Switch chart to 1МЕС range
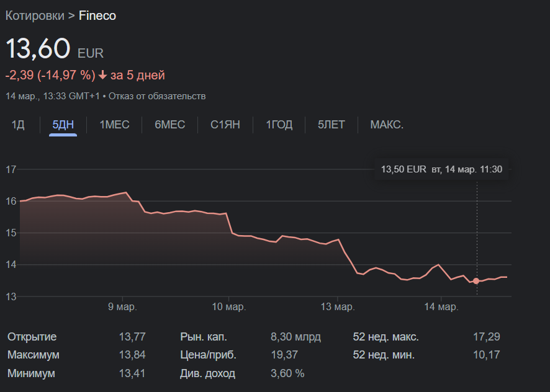550x392 pixels. click(x=114, y=125)
